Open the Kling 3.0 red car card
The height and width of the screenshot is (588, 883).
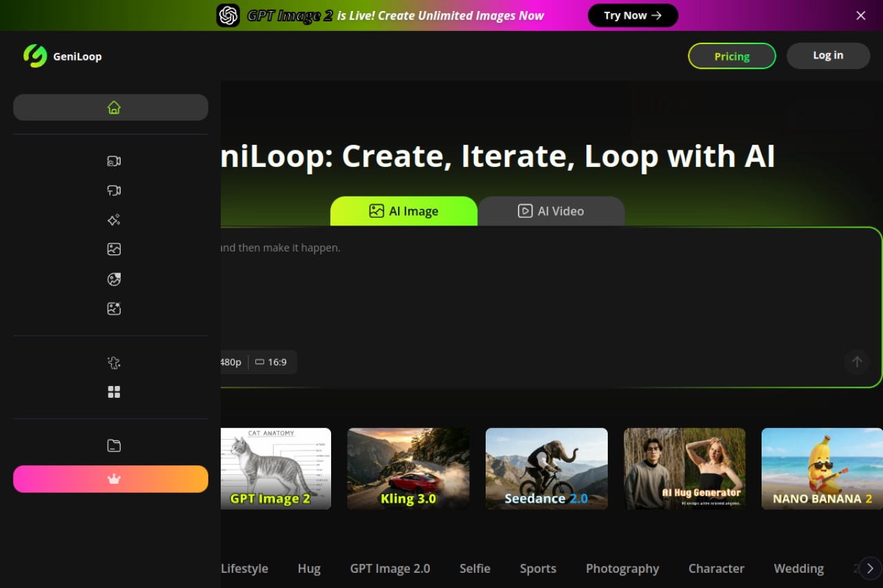[x=408, y=469]
